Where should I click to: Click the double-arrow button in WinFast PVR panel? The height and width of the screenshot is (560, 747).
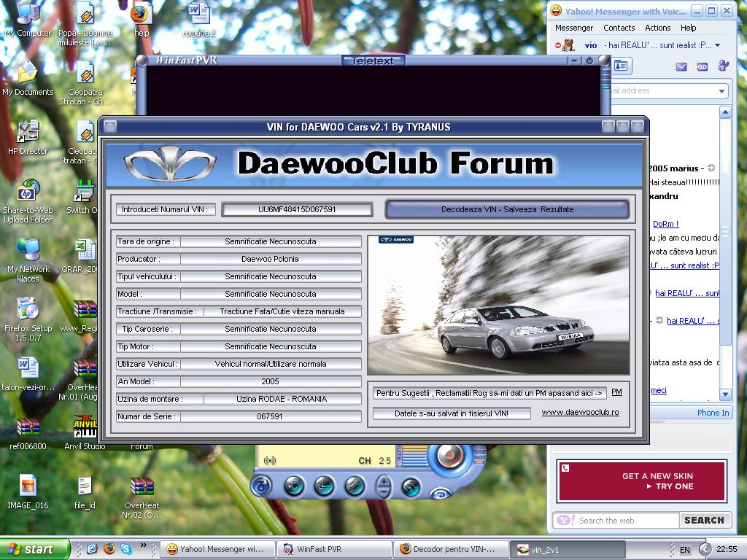pos(411,486)
